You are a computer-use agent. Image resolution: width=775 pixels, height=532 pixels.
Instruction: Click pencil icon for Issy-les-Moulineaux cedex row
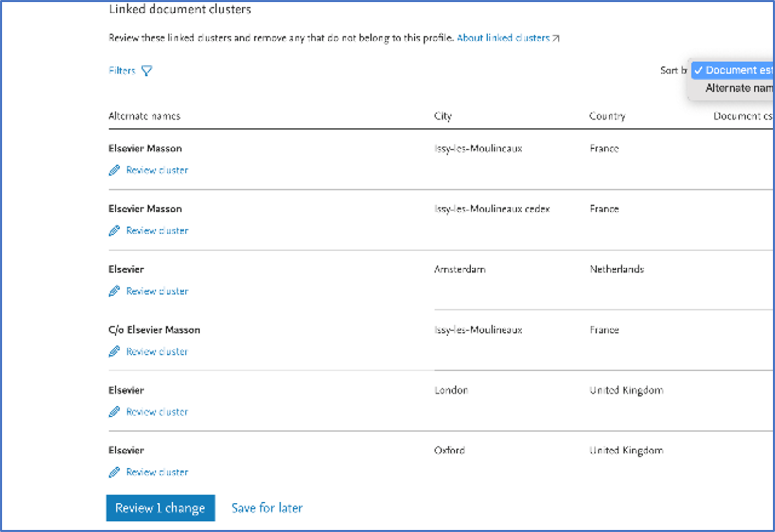coord(114,231)
